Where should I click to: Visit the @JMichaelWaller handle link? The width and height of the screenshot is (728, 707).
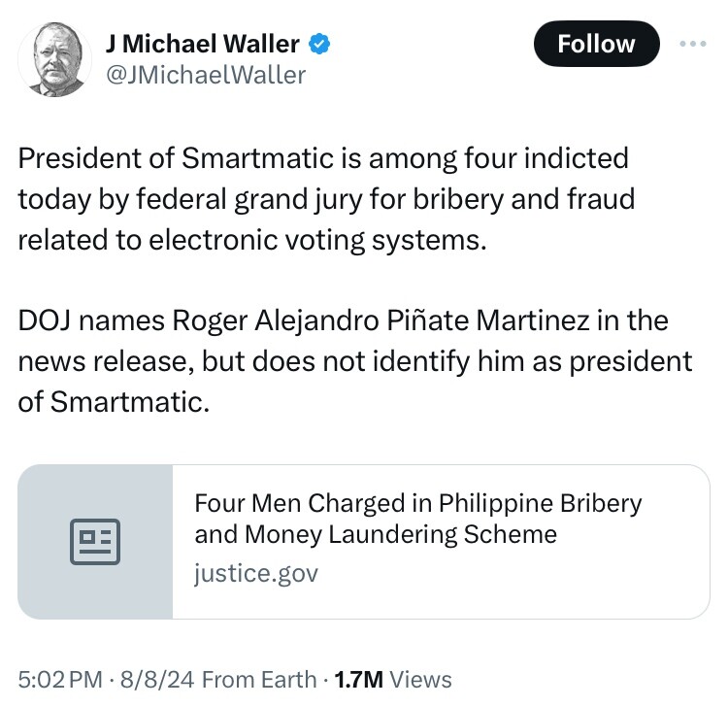pyautogui.click(x=205, y=75)
